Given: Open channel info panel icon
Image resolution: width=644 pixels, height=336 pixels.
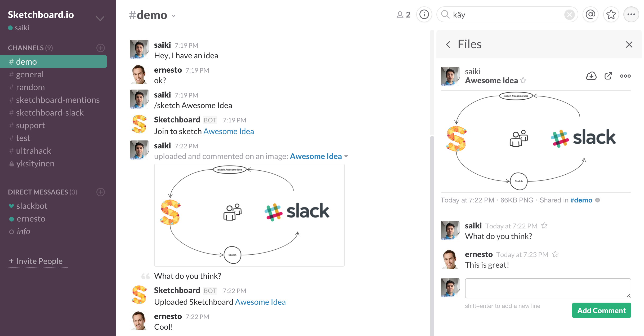Looking at the screenshot, I should click(424, 15).
